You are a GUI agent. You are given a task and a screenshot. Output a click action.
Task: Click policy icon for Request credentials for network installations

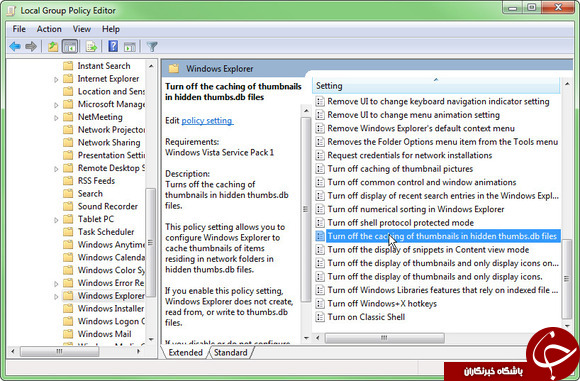click(x=320, y=155)
